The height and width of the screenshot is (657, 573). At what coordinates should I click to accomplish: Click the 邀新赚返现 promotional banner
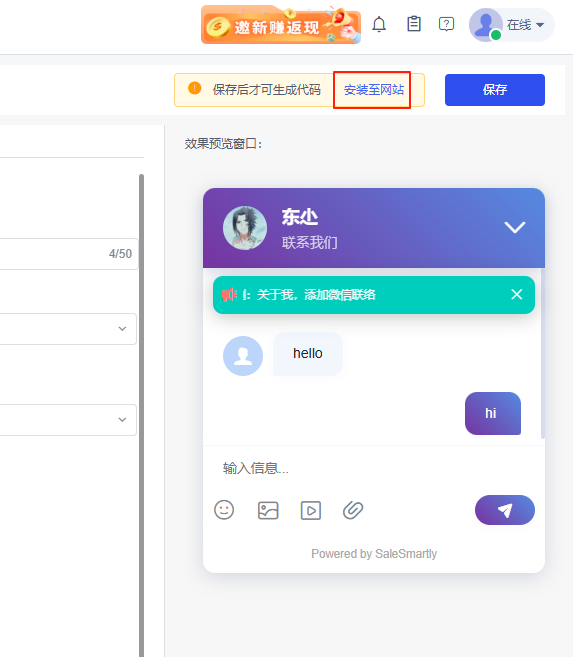(x=281, y=25)
